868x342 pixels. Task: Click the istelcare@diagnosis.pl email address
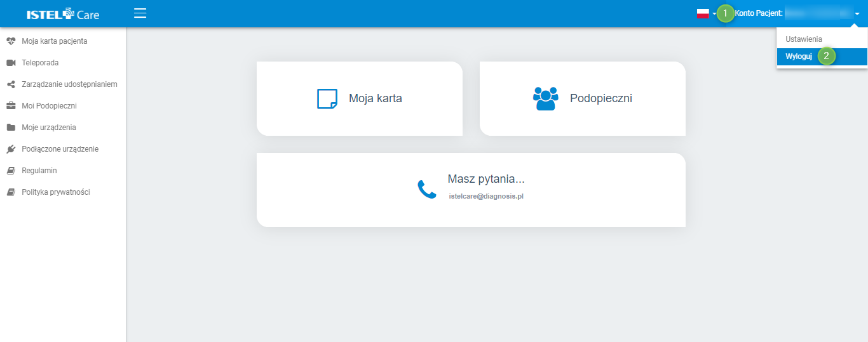coord(485,196)
